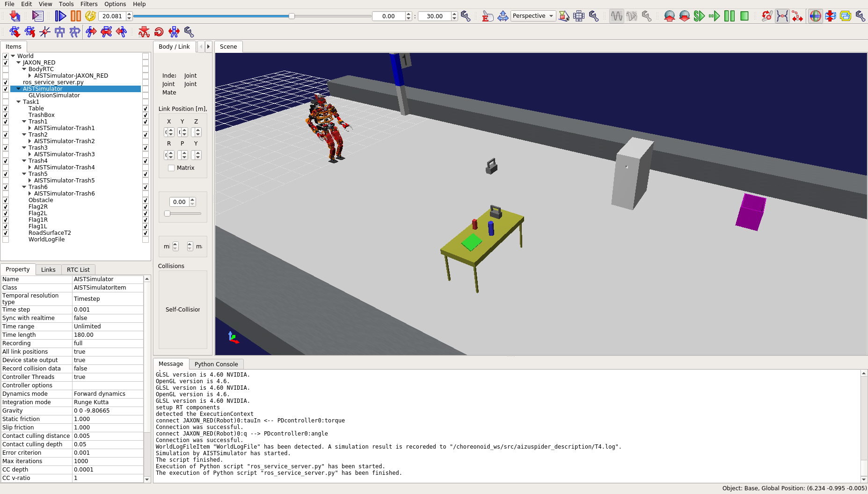The image size is (868, 494).
Task: Click the blue play animation button
Action: 60,16
